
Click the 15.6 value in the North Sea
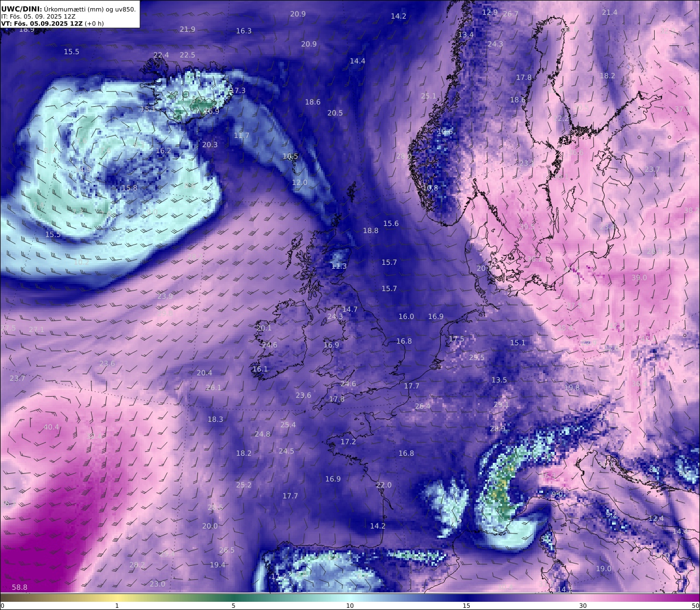391,223
